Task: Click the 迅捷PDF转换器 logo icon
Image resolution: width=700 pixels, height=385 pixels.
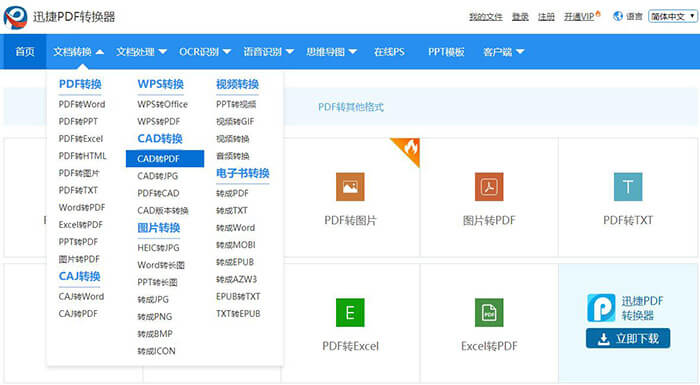Action: point(15,17)
